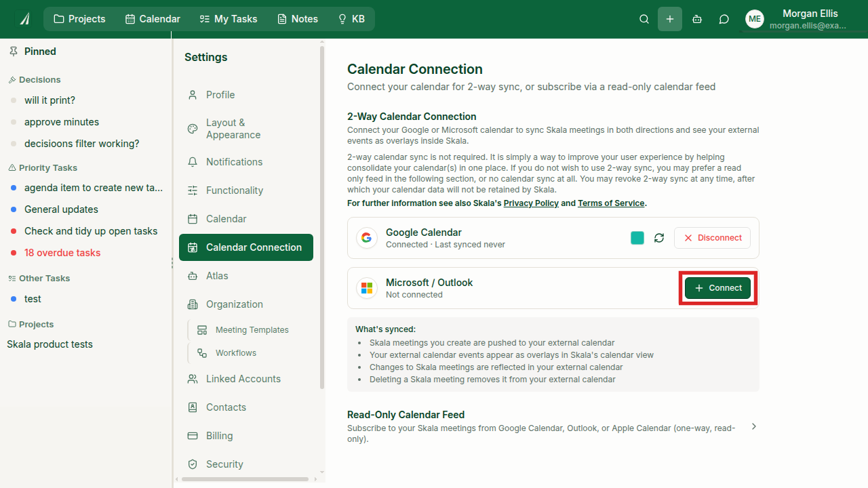
Task: Click the plus create-new icon in header
Action: pos(670,19)
